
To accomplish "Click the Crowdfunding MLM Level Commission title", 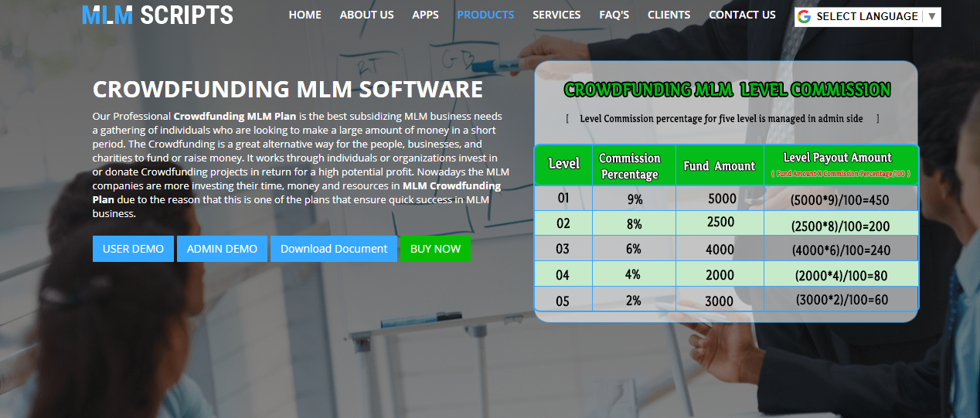I will 726,90.
